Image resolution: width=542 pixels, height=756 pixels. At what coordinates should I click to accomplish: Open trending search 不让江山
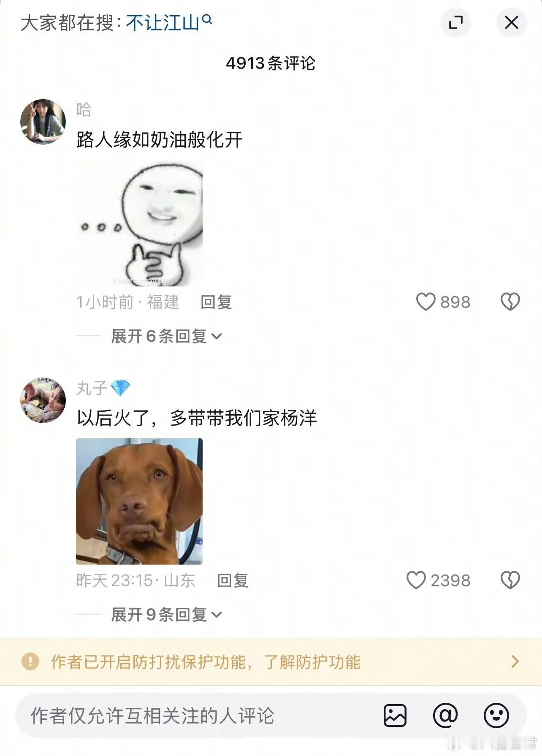(163, 23)
